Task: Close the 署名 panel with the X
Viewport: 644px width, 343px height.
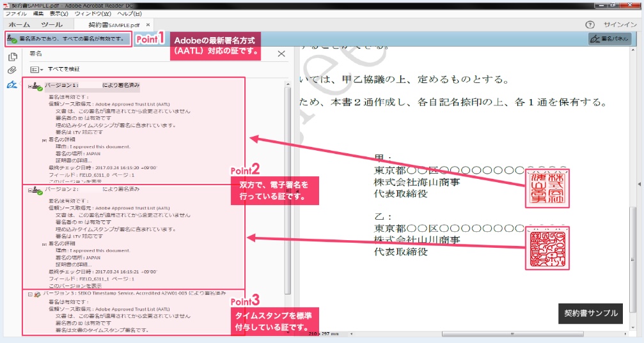Action: point(281,54)
